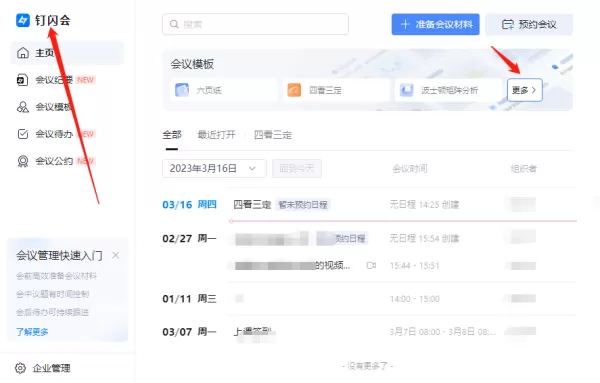600x383 pixels.
Task: Open the 了解更多 link
Action: 32,332
